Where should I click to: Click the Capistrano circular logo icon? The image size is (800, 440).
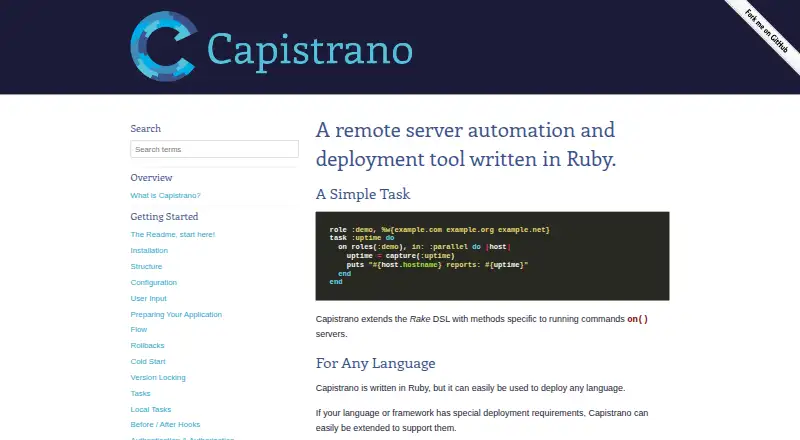click(x=164, y=46)
